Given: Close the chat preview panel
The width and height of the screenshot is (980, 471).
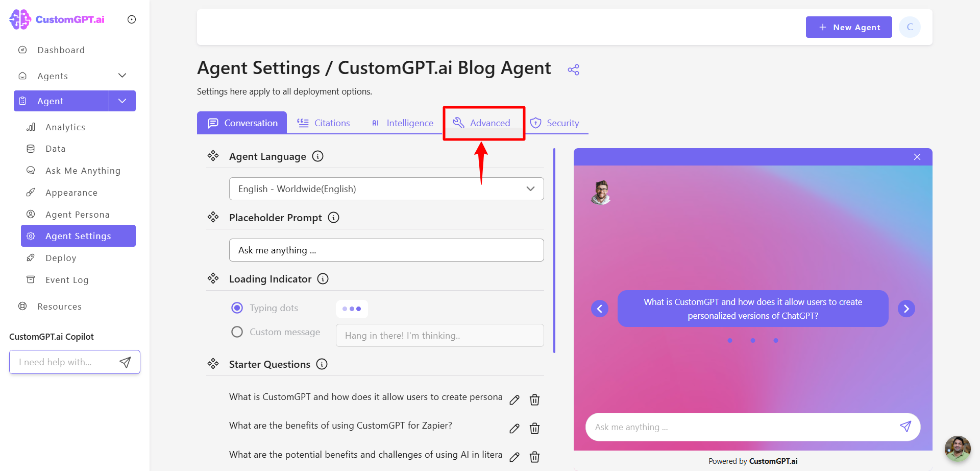Looking at the screenshot, I should point(917,157).
